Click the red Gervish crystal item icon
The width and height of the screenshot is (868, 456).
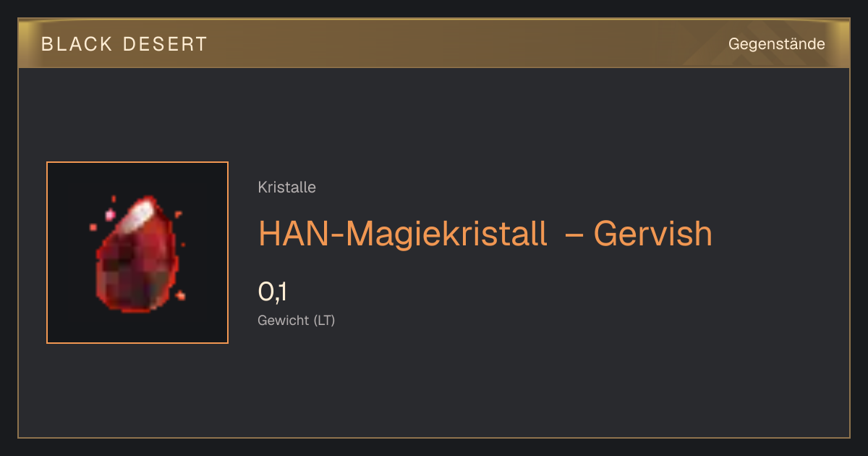pyautogui.click(x=137, y=253)
